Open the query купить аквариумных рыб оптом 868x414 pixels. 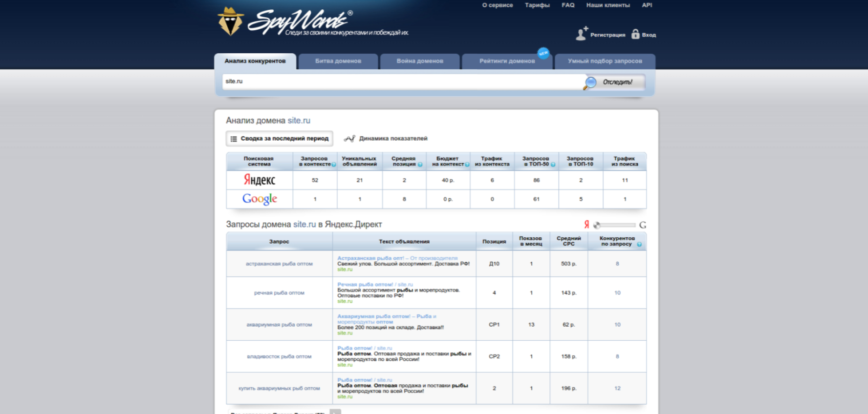(279, 389)
